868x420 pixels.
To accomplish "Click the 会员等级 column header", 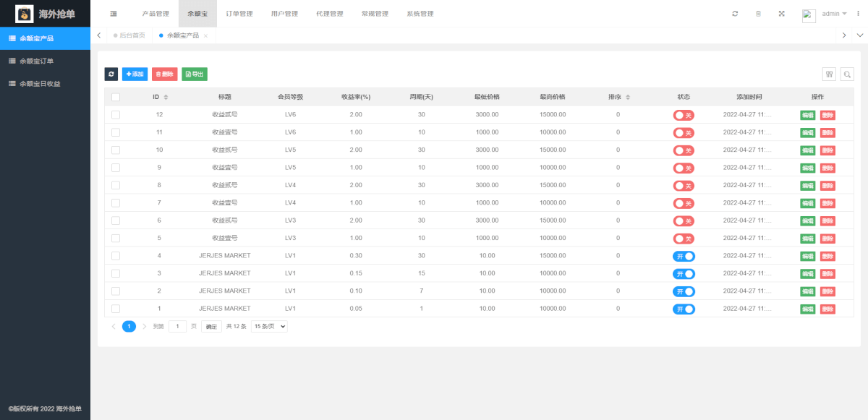I will [290, 97].
